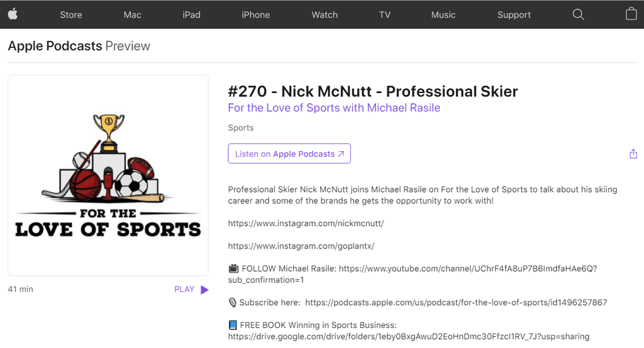Open the nickmcnutt Instagram URL
The height and width of the screenshot is (348, 644).
306,223
